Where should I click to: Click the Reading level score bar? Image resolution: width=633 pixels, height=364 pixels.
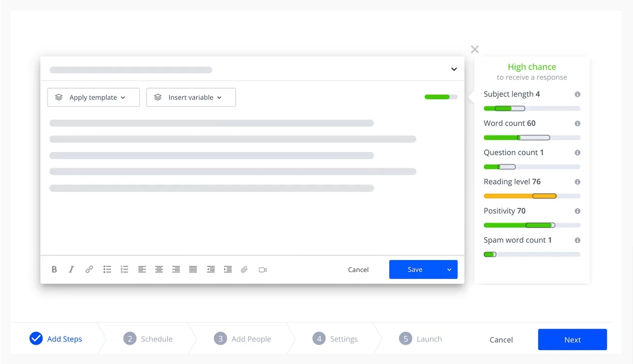tap(531, 196)
